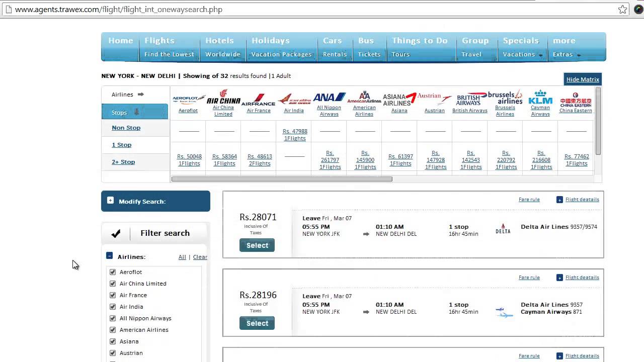Open Fare rule for Rs.28071 flight
The image size is (644, 362).
529,200
